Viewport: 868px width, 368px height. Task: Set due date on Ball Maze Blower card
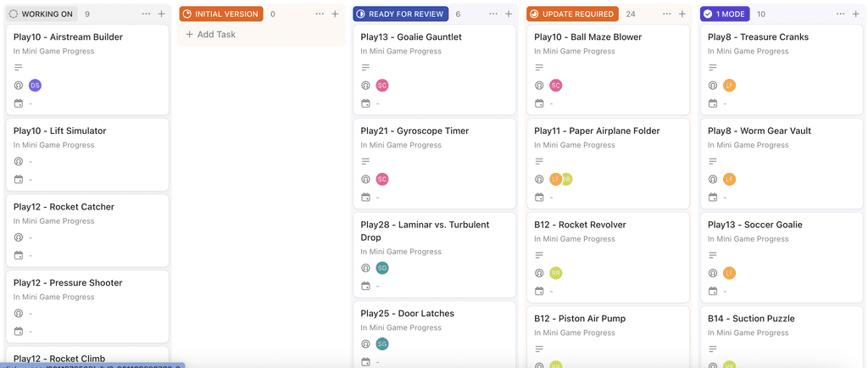coord(539,103)
